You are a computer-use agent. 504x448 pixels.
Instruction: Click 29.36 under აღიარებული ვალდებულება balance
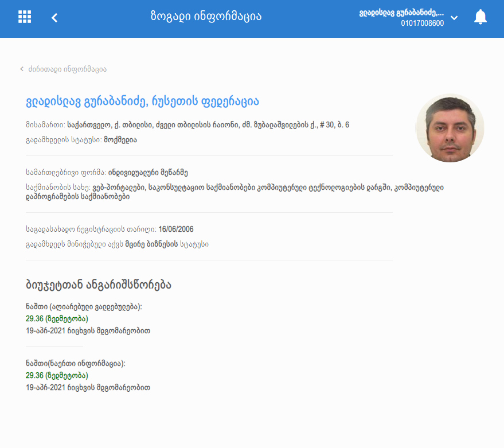(x=35, y=319)
